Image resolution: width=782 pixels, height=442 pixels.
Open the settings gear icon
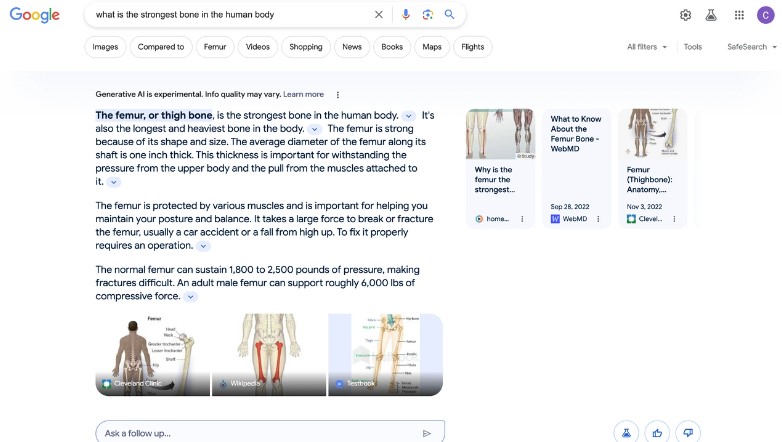pos(685,15)
